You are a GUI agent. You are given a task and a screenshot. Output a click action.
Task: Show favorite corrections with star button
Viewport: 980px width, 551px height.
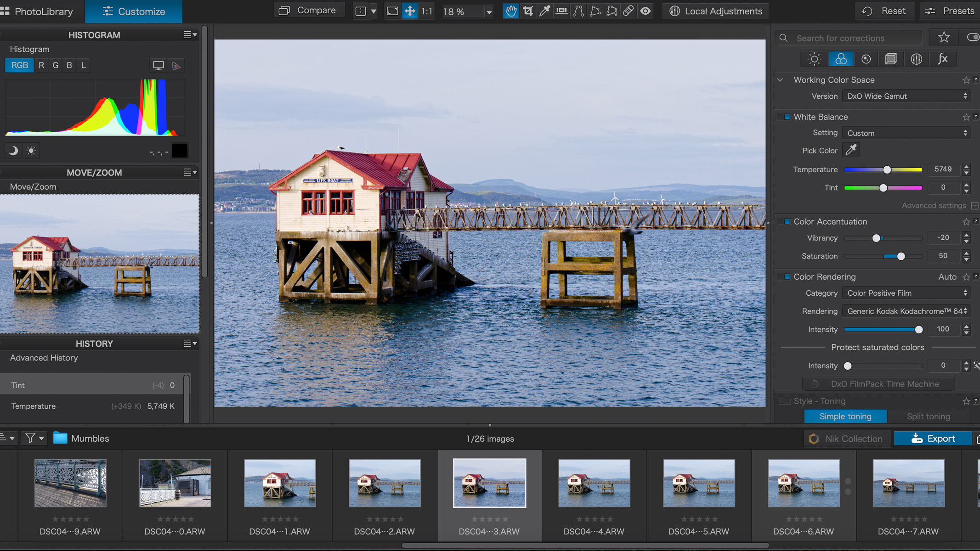(x=944, y=37)
